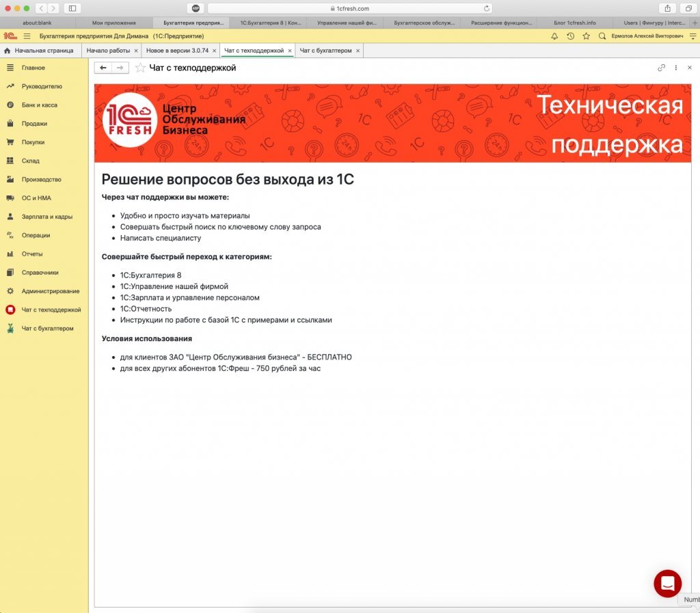Click the text 1С:Отчетность in list
The height and width of the screenshot is (613, 700).
click(146, 309)
